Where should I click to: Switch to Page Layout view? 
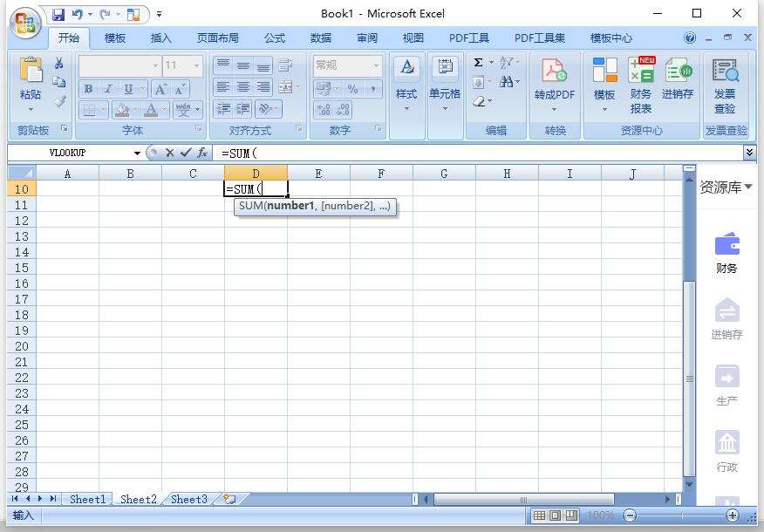(x=556, y=515)
